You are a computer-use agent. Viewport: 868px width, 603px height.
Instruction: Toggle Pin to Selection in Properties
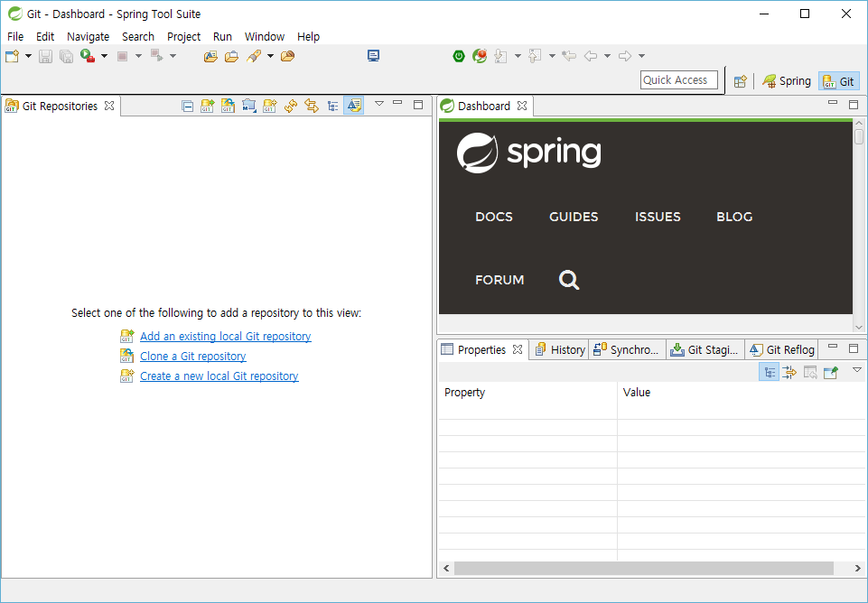(x=831, y=372)
